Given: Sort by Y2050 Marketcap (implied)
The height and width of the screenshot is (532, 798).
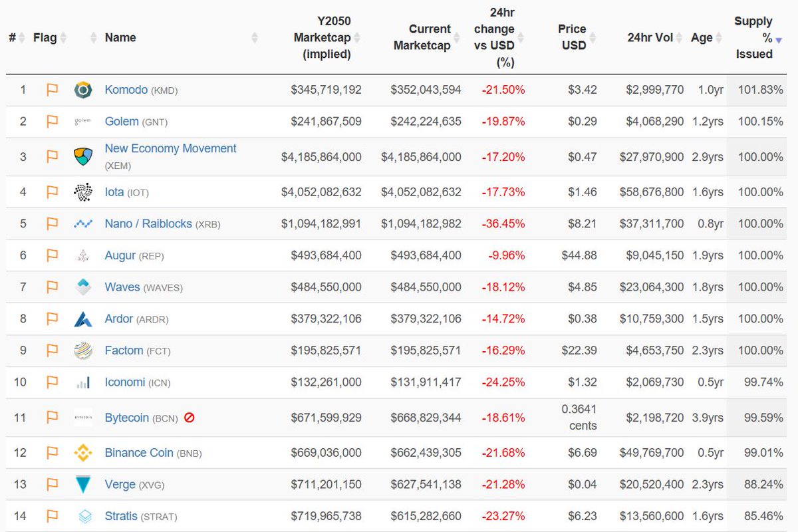Looking at the screenshot, I should pos(327,38).
